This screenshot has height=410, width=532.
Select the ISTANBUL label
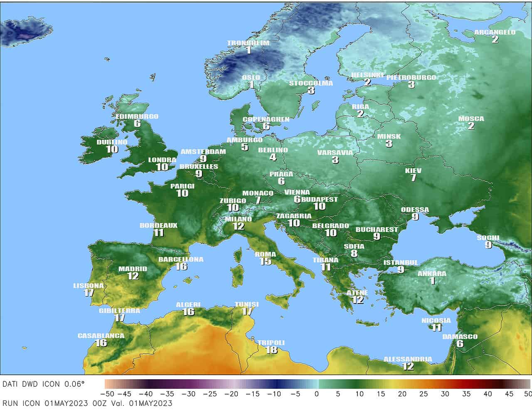400,262
